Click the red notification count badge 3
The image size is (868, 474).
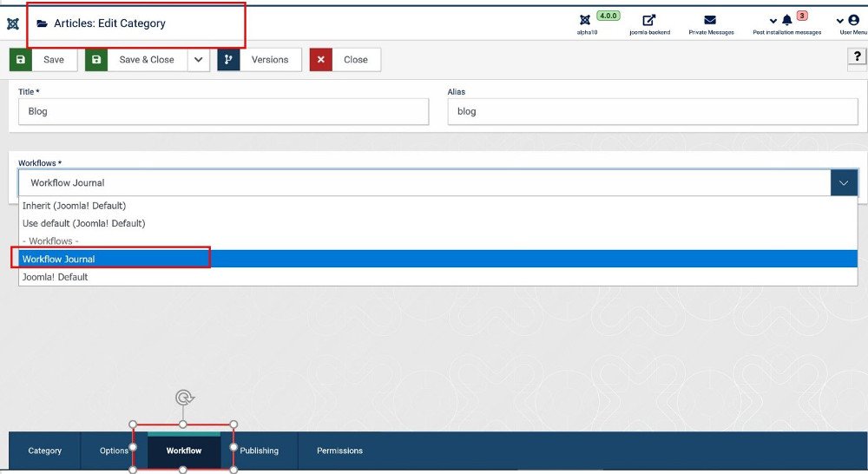coord(801,16)
